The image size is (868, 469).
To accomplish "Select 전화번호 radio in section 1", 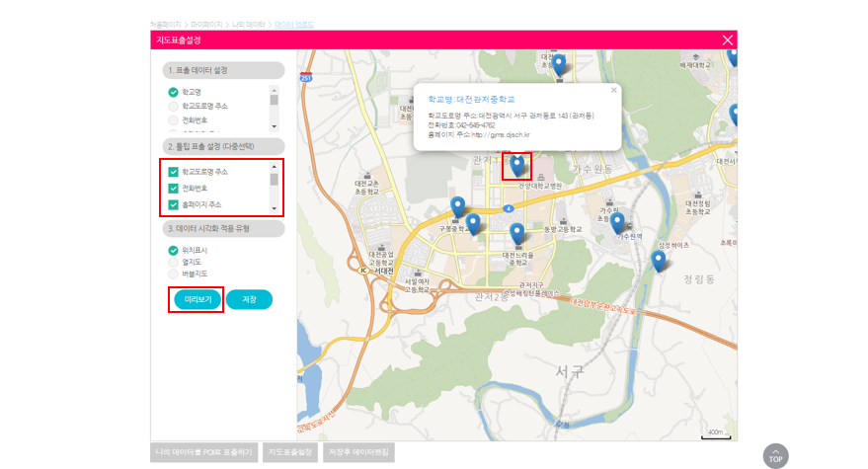I will (x=173, y=120).
